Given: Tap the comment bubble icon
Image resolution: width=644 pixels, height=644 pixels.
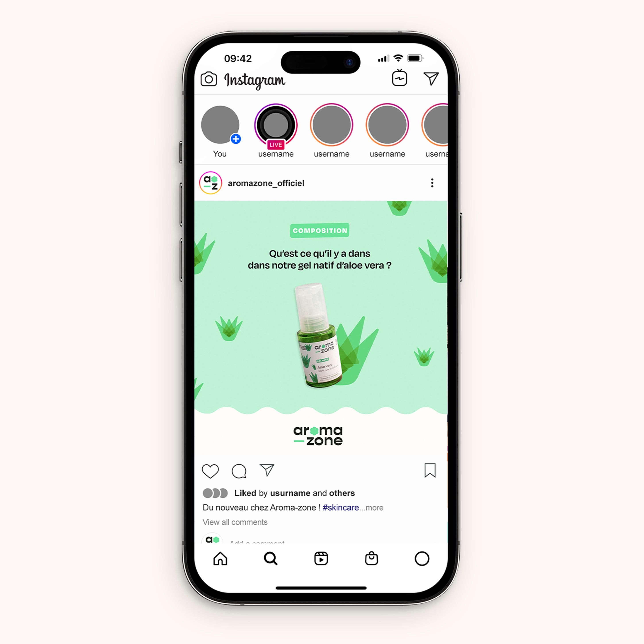Looking at the screenshot, I should tap(239, 472).
